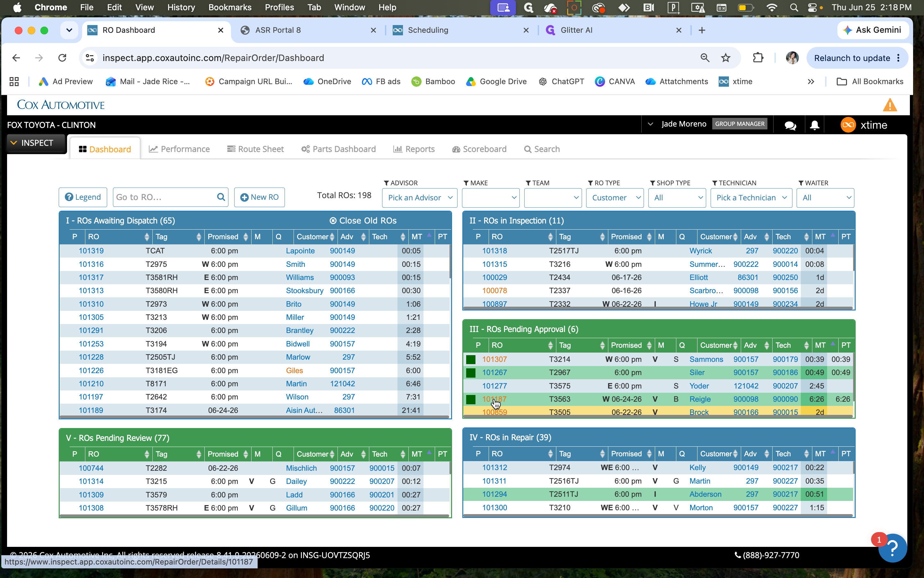The height and width of the screenshot is (578, 924).
Task: Open the MAKE filter dropdown
Action: tap(491, 197)
